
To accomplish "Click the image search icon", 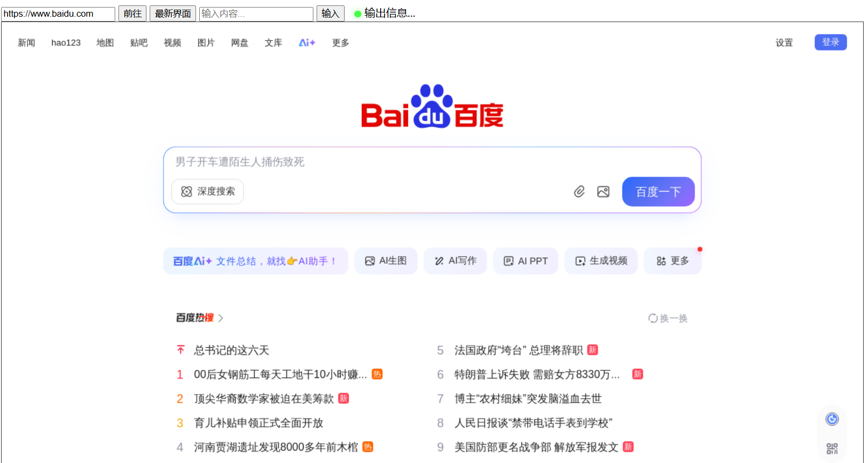I will point(603,192).
